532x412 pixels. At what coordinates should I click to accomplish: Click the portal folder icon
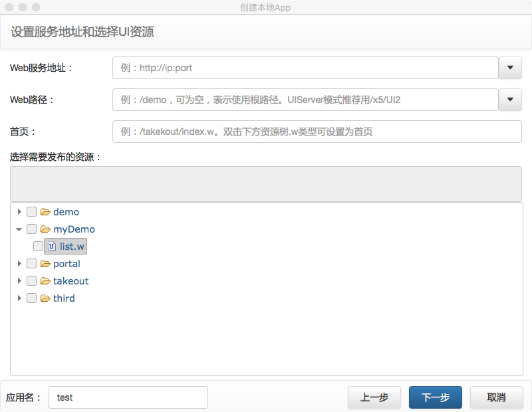click(x=45, y=263)
